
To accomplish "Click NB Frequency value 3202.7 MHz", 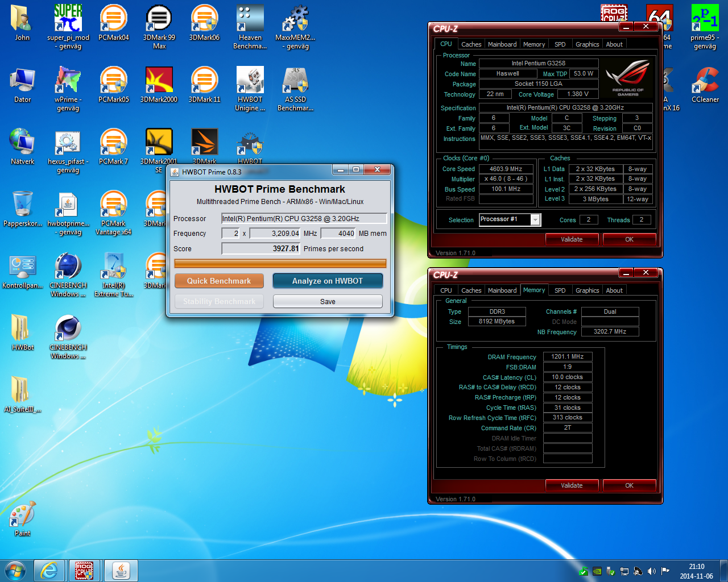I will (x=610, y=331).
